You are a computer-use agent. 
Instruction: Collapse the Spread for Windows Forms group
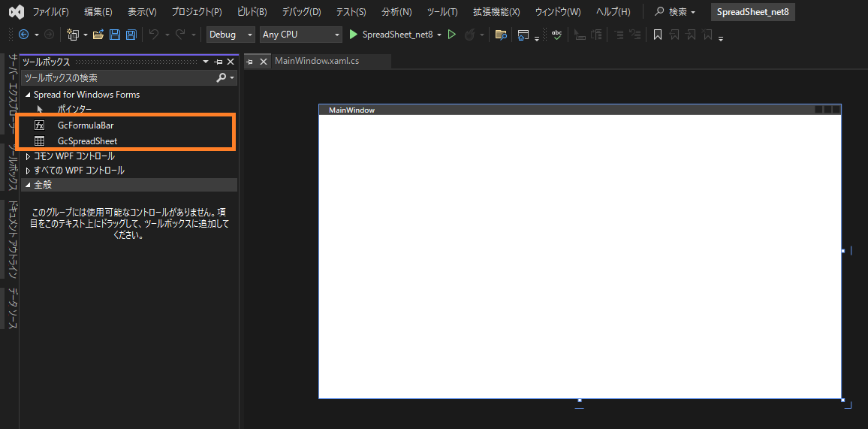click(29, 95)
